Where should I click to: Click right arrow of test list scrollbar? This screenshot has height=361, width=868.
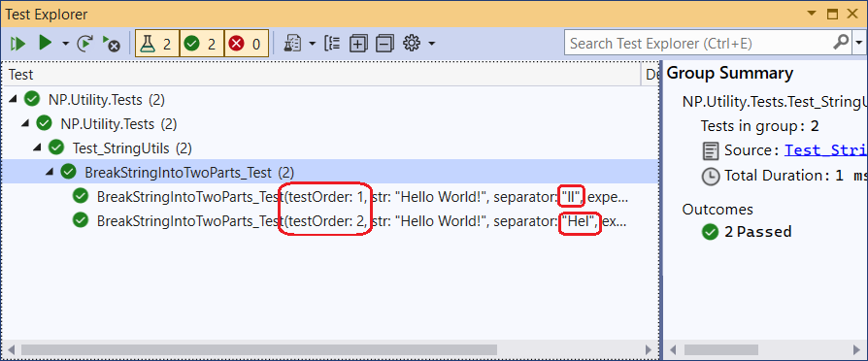[x=650, y=350]
